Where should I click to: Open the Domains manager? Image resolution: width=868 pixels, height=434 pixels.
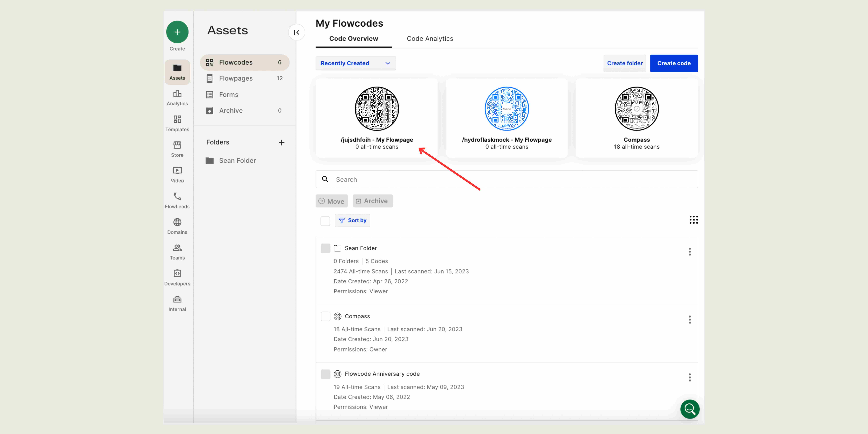pos(177,226)
